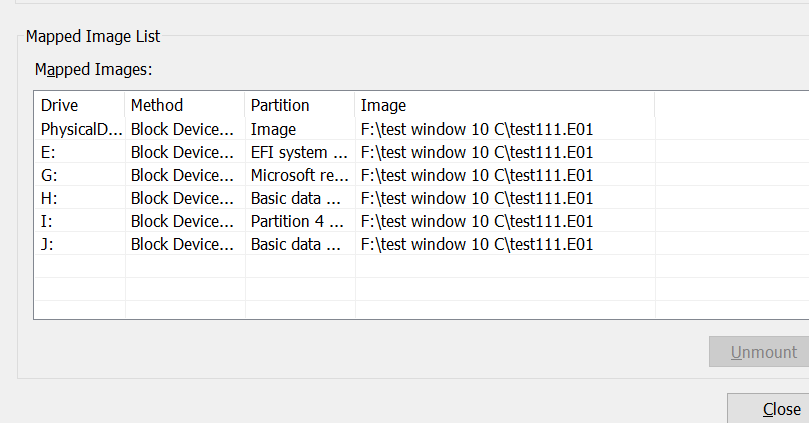Sort by the Drive column header
The height and width of the screenshot is (423, 809).
(80, 105)
